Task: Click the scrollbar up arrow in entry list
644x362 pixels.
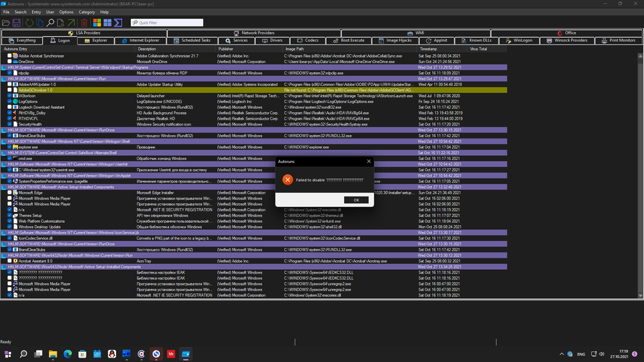Action: tap(640, 55)
